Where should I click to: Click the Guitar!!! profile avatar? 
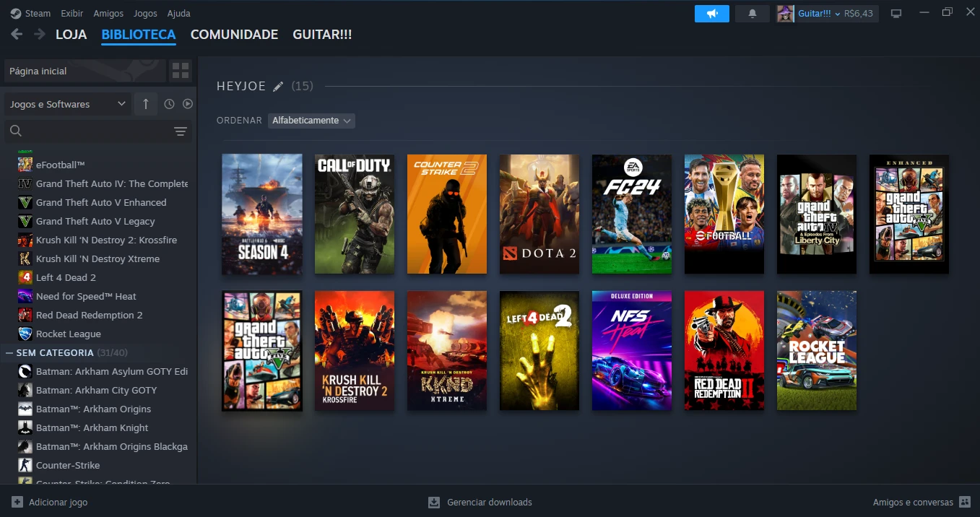(786, 14)
